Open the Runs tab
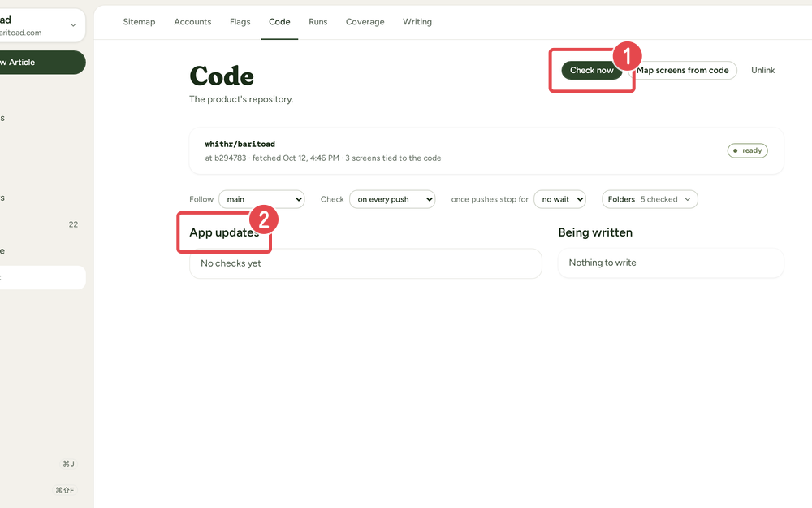The width and height of the screenshot is (812, 508). coord(318,22)
